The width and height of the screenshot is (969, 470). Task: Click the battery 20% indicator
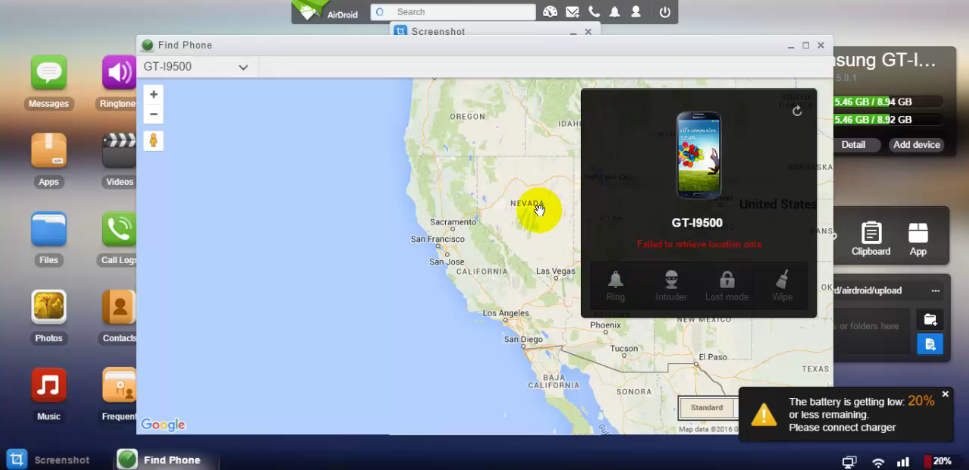937,461
